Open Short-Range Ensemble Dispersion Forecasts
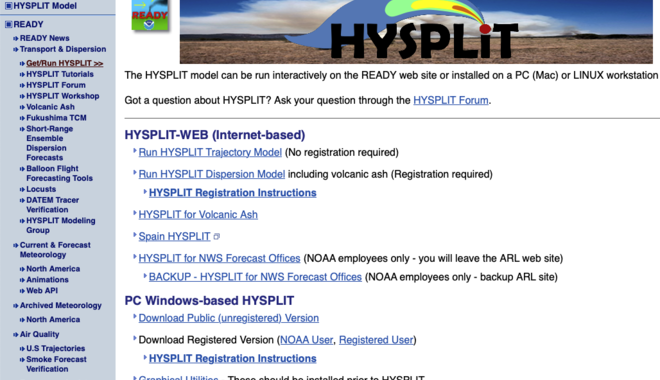The width and height of the screenshot is (660, 380). click(49, 143)
